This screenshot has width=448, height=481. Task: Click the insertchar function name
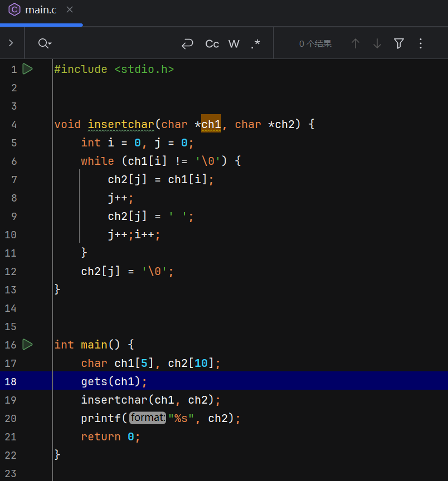coord(121,124)
